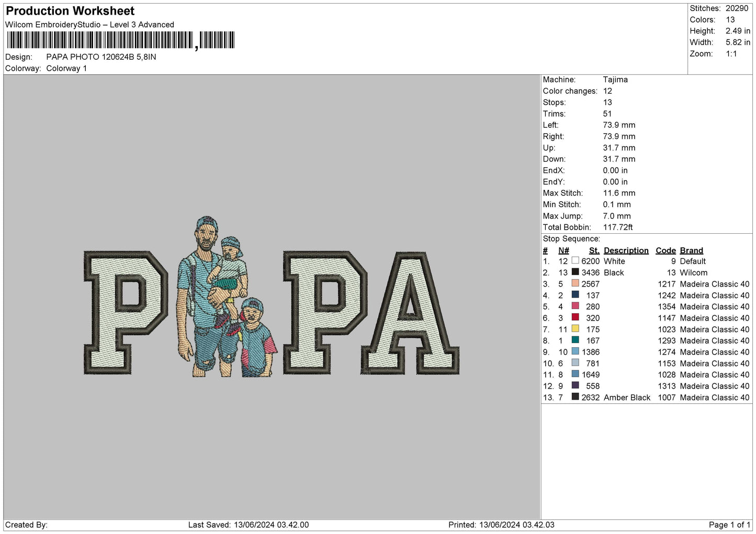Click the Brand column header
The image size is (756, 534).
pyautogui.click(x=691, y=251)
